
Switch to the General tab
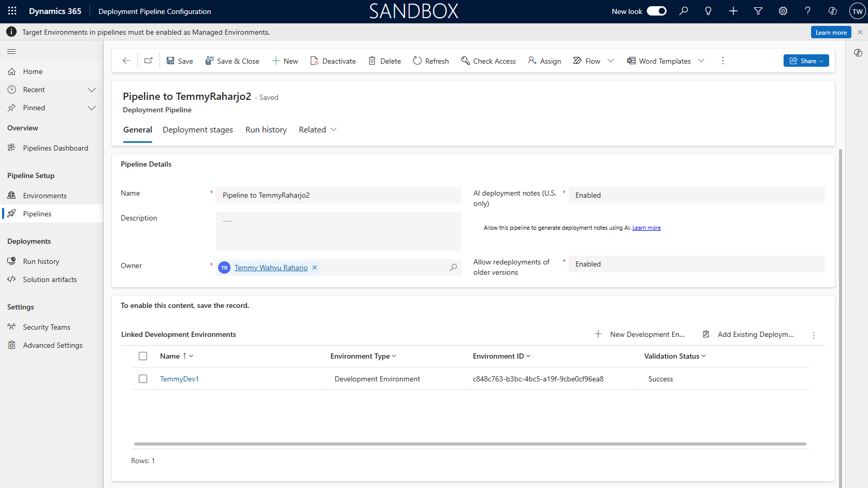138,130
